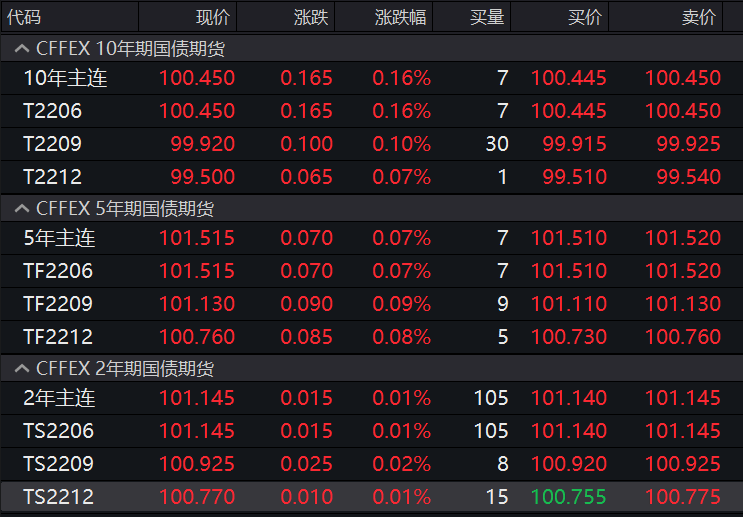The width and height of the screenshot is (743, 517).
Task: Collapse the CFFEX 2年期国债期货 group
Action: click(20, 369)
